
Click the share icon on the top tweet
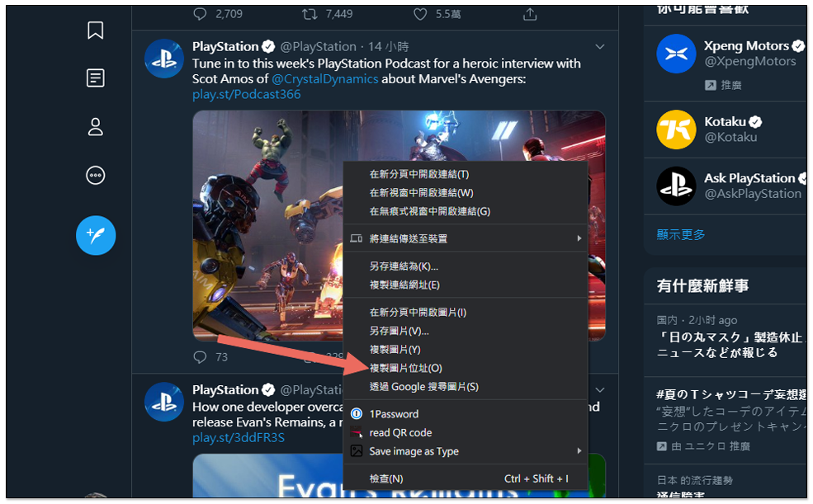click(530, 14)
